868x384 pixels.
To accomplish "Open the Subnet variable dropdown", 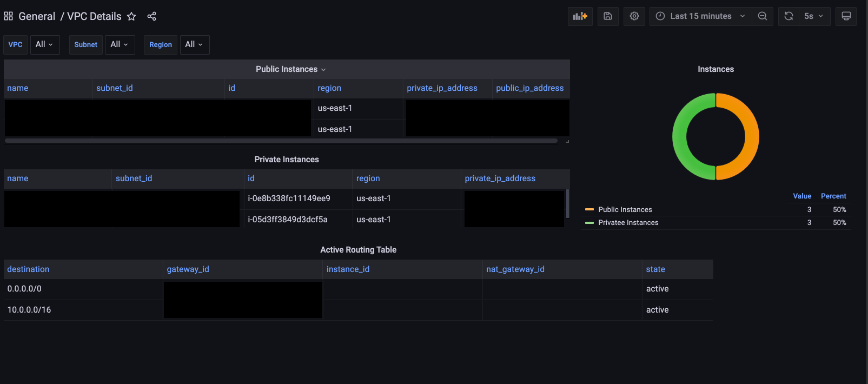I will (x=119, y=44).
